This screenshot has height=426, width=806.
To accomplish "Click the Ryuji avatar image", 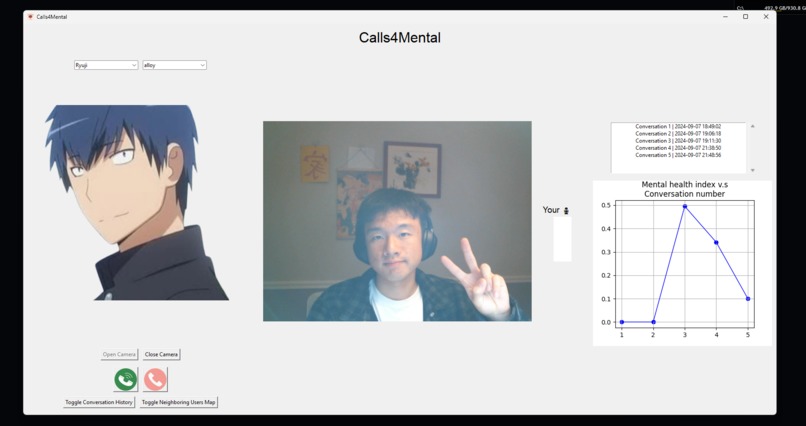I will point(137,202).
